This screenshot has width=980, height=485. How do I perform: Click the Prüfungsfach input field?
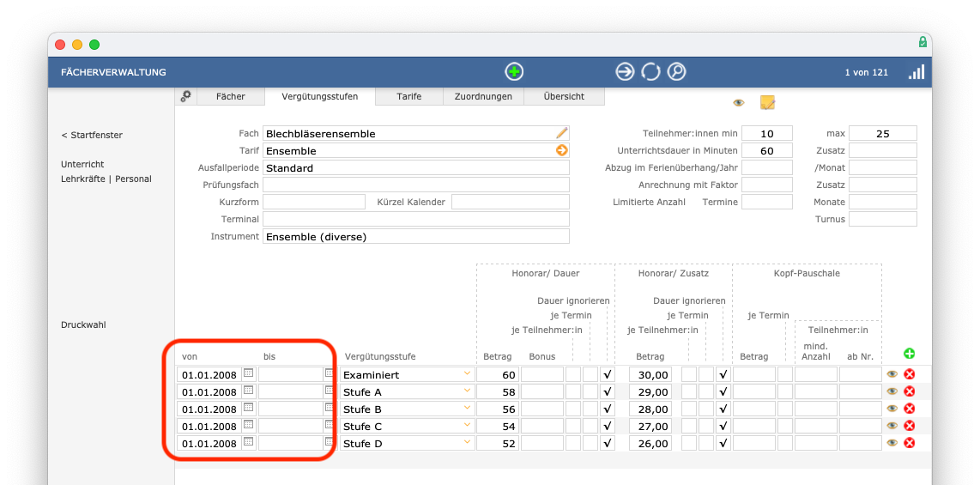click(416, 185)
